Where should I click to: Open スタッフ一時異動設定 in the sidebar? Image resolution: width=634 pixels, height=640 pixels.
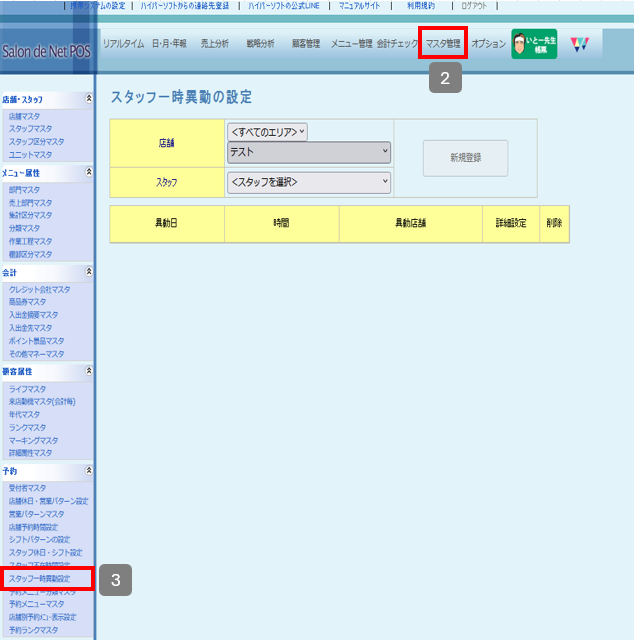(x=40, y=579)
